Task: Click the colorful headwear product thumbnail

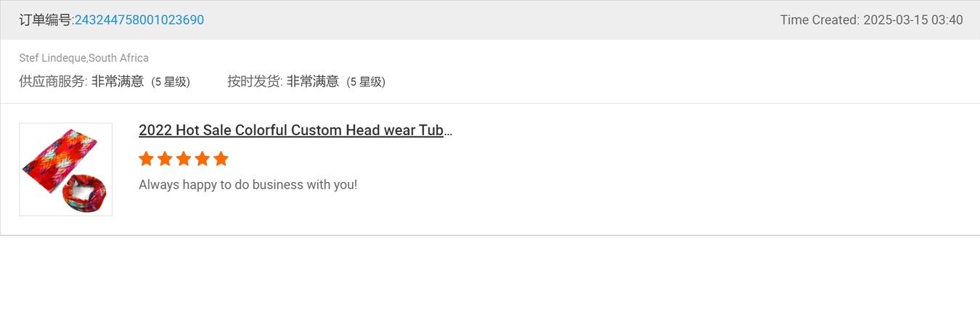Action: tap(65, 169)
